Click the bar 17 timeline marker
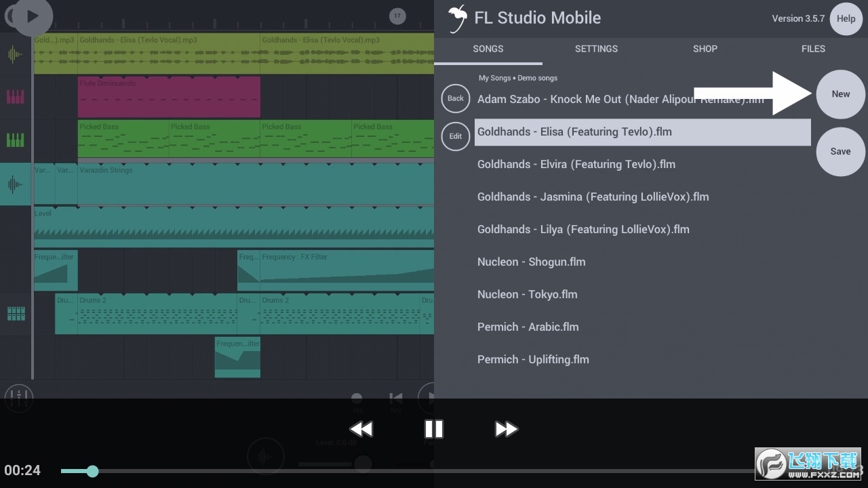This screenshot has height=488, width=868. click(397, 16)
